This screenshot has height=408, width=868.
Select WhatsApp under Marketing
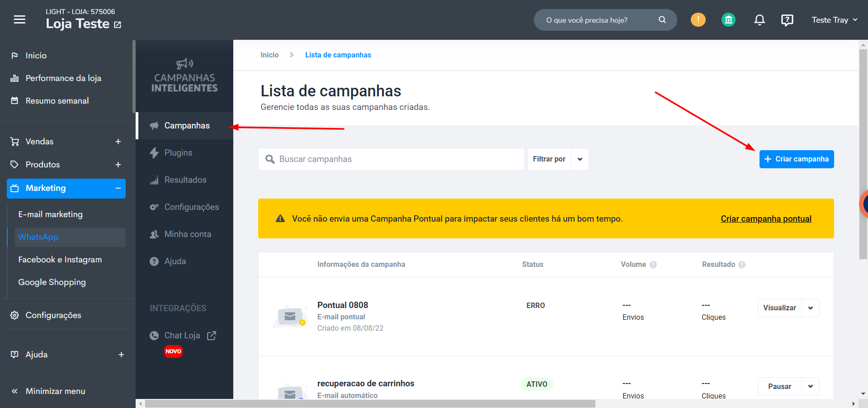click(x=70, y=237)
